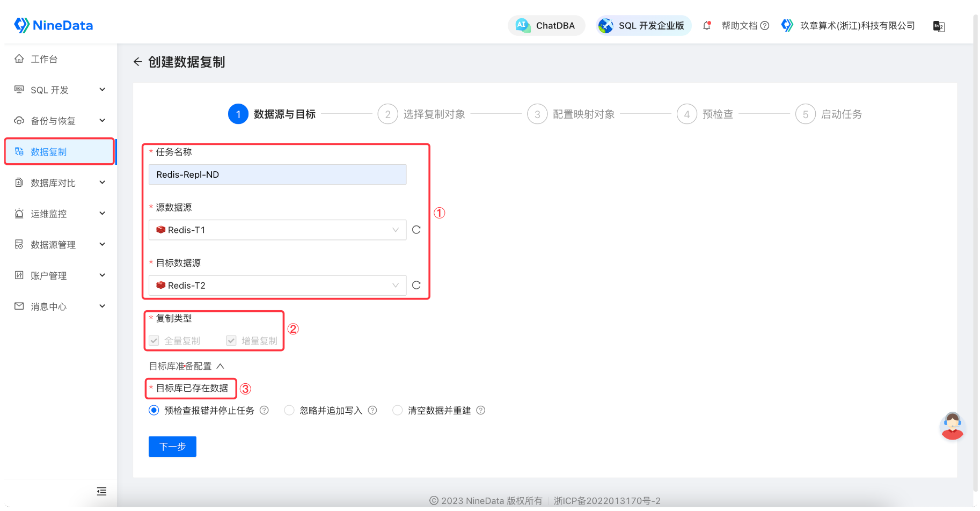Select 清空数据并重建 radio option
The height and width of the screenshot is (511, 980).
(x=398, y=410)
